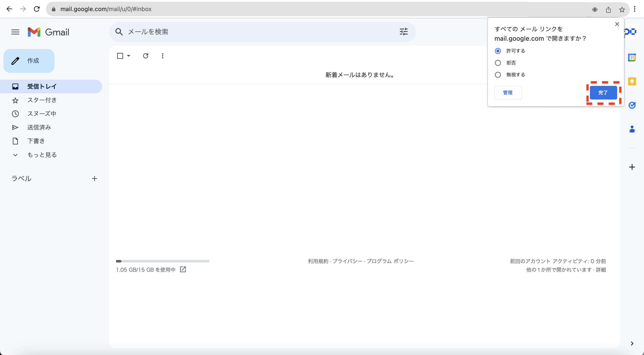This screenshot has width=644, height=355.
Task: Open the search filter options icon
Action: (x=404, y=32)
